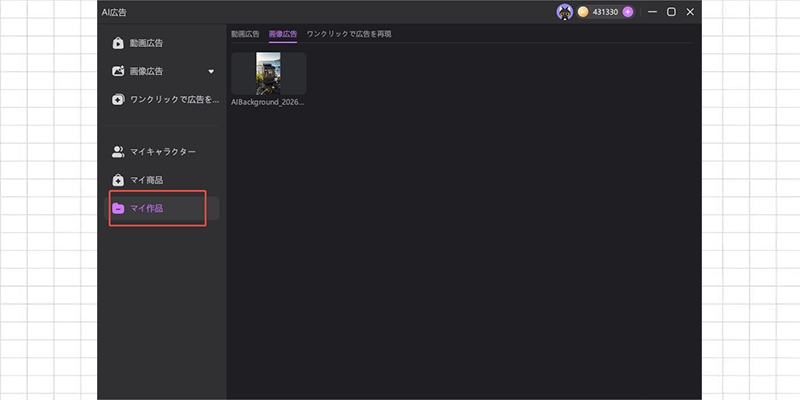Click the 動画広告 sidebar icon

[118, 43]
